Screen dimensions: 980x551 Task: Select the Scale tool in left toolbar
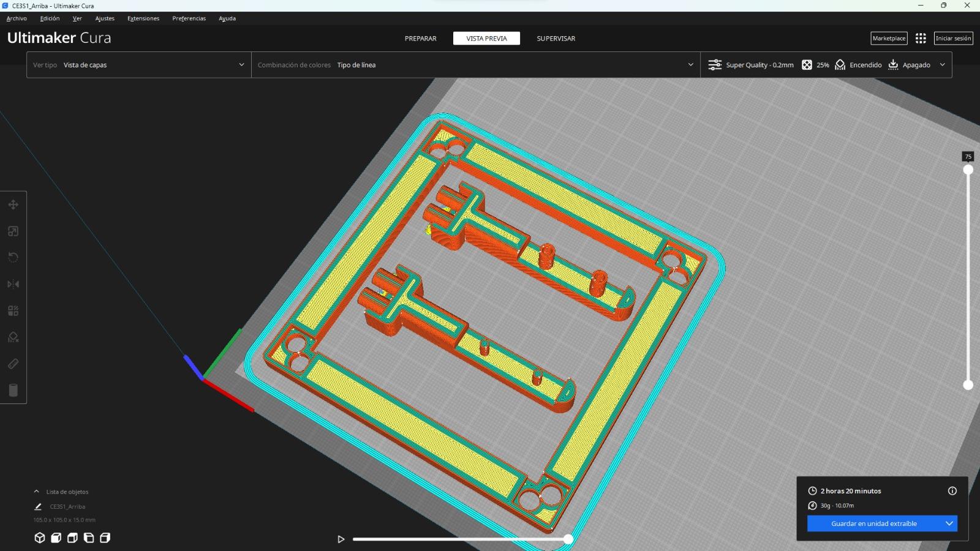pyautogui.click(x=13, y=231)
